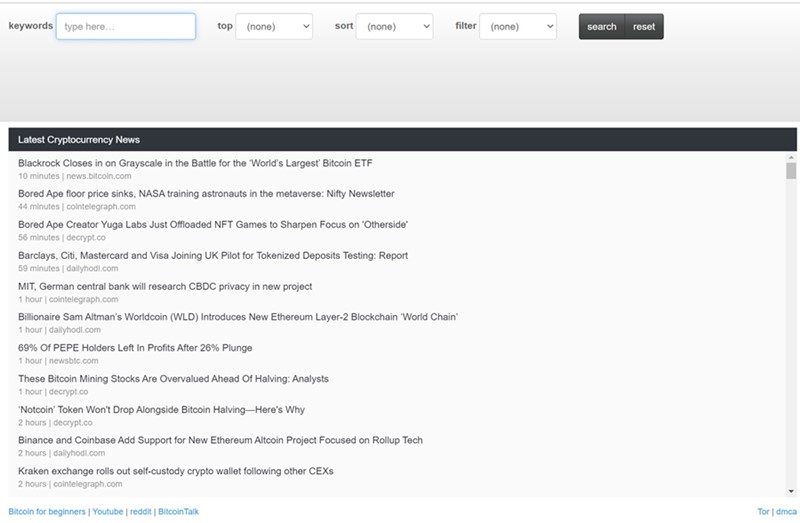Open the top dropdown menu
The height and width of the screenshot is (523, 800).
pos(274,26)
